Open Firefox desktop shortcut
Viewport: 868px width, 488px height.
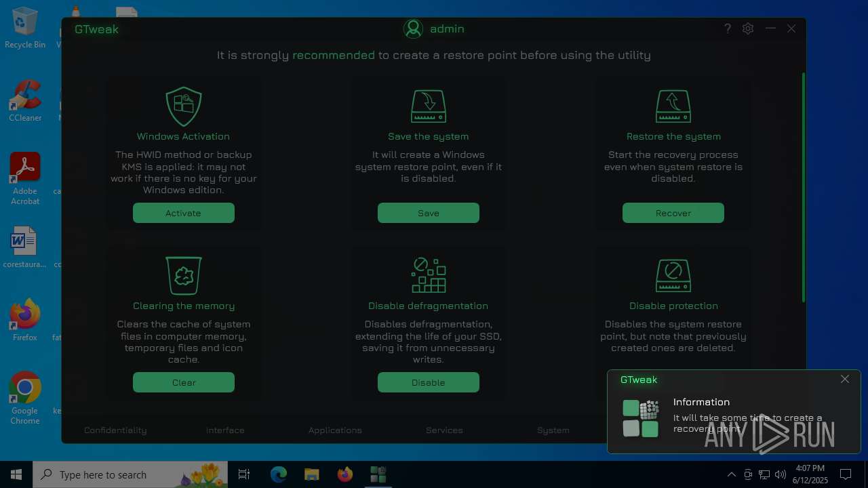25,320
